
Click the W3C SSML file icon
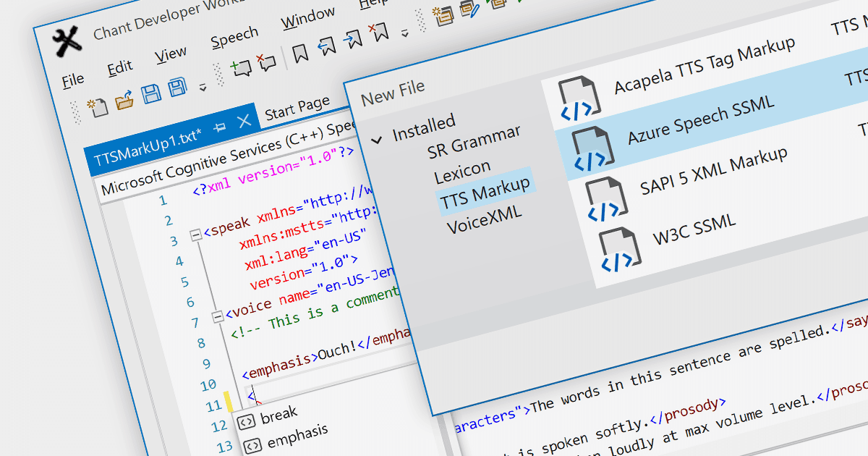[x=619, y=250]
